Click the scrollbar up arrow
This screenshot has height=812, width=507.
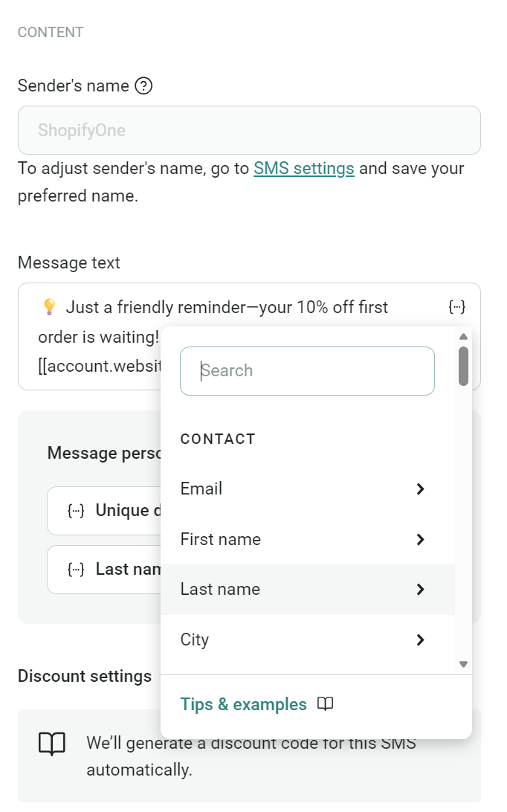coord(463,336)
